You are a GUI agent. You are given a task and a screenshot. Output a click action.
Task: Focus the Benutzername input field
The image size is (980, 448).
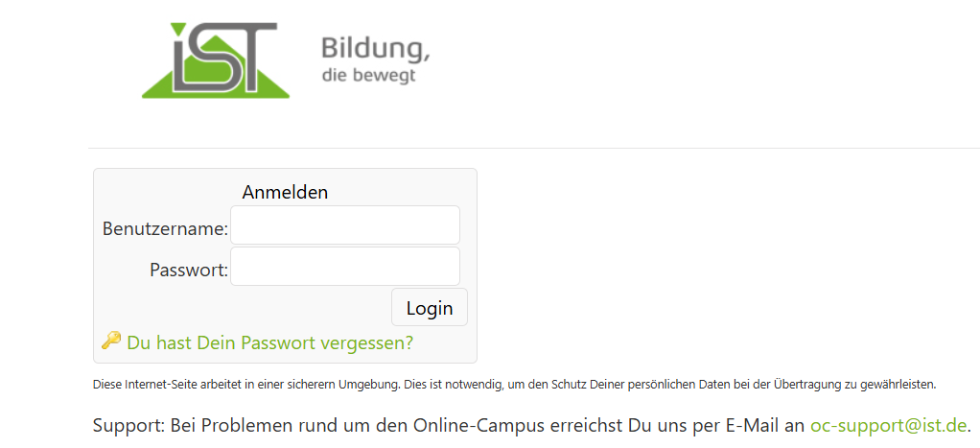[x=344, y=225]
